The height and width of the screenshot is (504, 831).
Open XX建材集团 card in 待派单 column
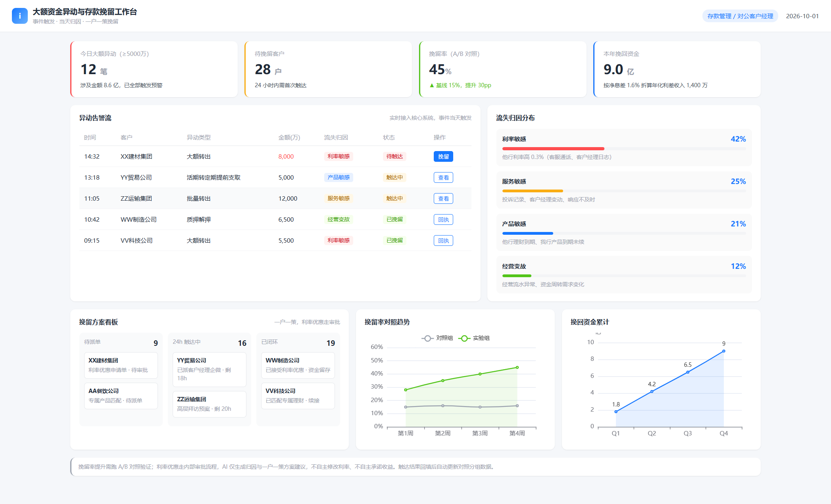pyautogui.click(x=121, y=365)
